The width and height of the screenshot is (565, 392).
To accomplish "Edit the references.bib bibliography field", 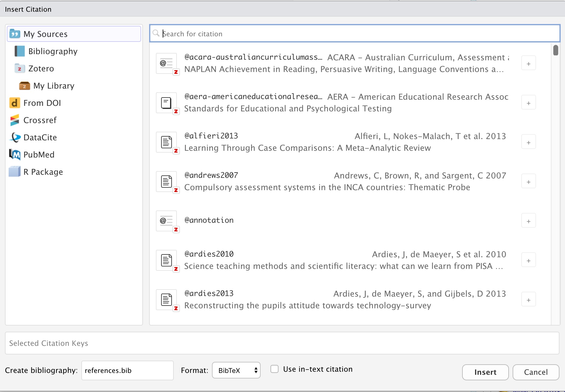I will [x=128, y=370].
